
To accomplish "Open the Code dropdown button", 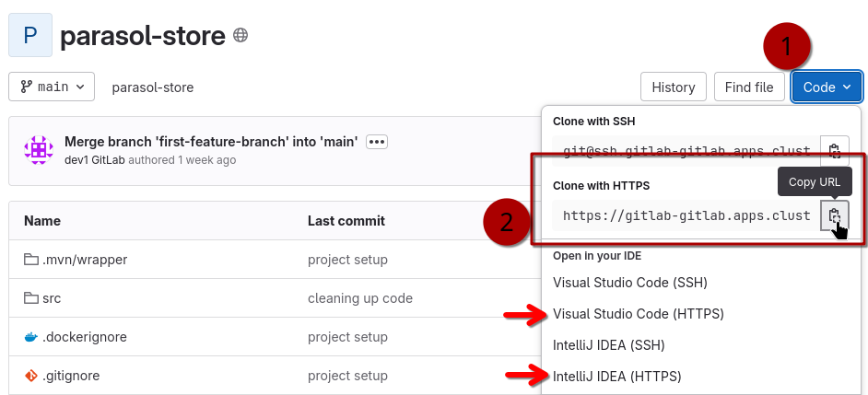I will click(x=827, y=87).
